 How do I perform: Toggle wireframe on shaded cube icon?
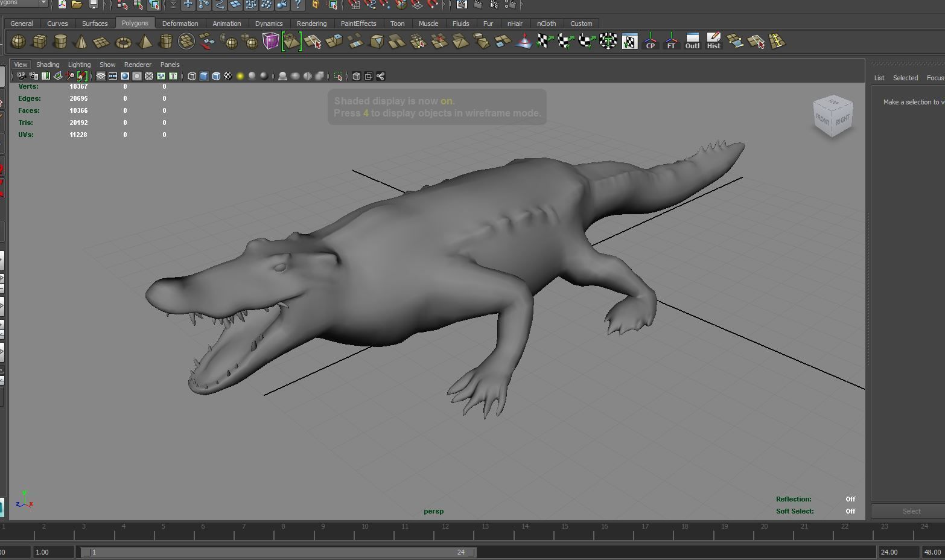[216, 76]
